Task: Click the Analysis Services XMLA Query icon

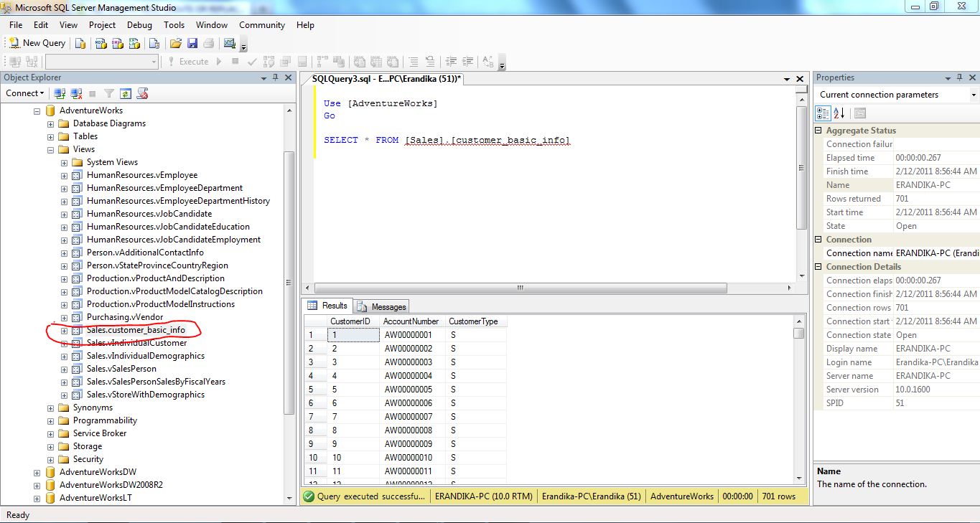Action: pyautogui.click(x=134, y=43)
